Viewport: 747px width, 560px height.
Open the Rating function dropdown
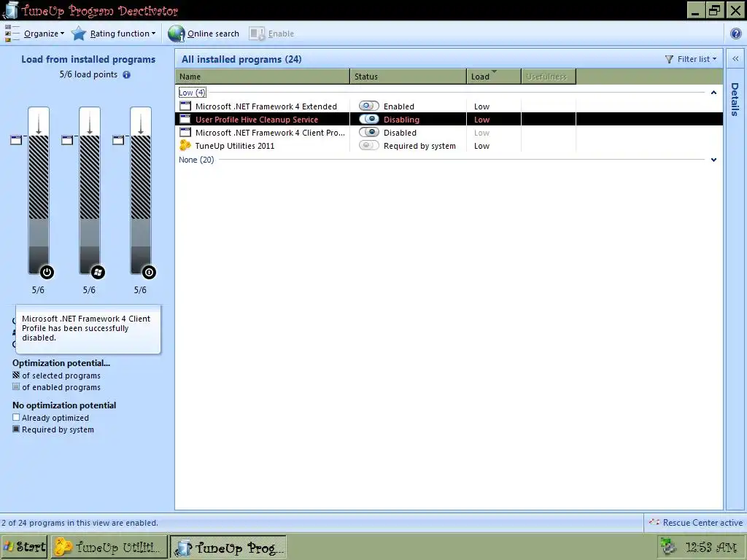point(123,34)
